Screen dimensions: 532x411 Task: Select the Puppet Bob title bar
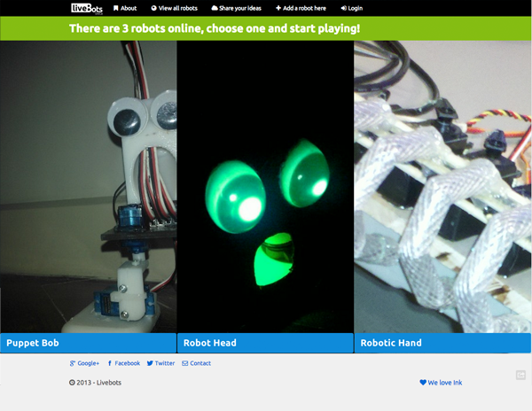[88, 343]
